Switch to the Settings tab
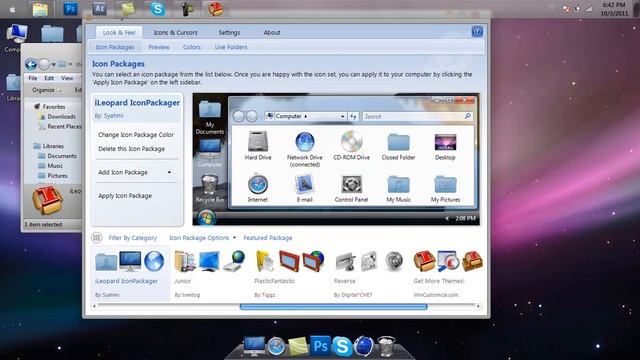The image size is (640, 360). (x=229, y=33)
